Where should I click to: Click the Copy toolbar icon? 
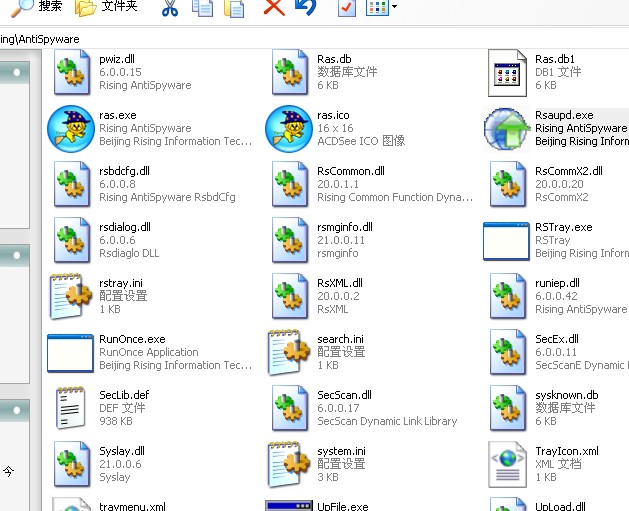point(203,8)
